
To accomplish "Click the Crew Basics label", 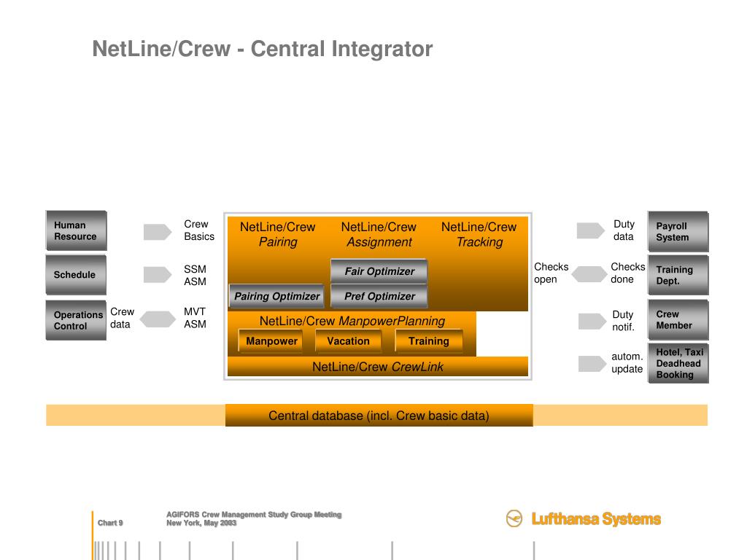I will click(x=199, y=230).
